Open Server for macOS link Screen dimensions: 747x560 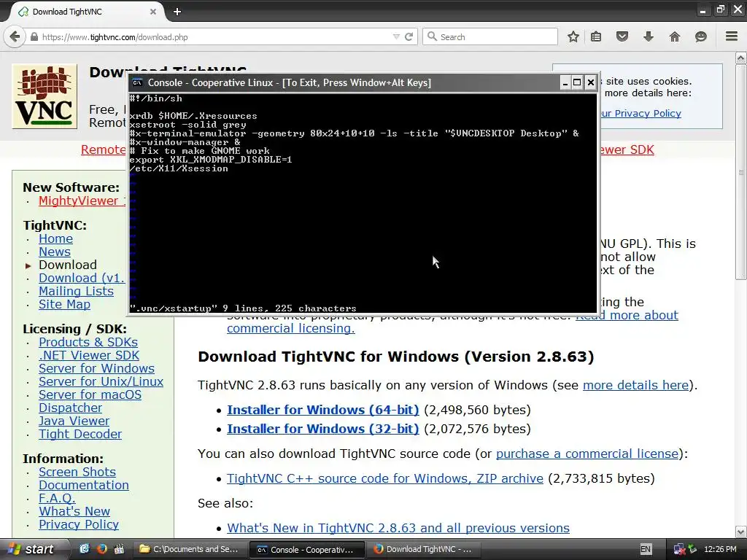point(90,394)
